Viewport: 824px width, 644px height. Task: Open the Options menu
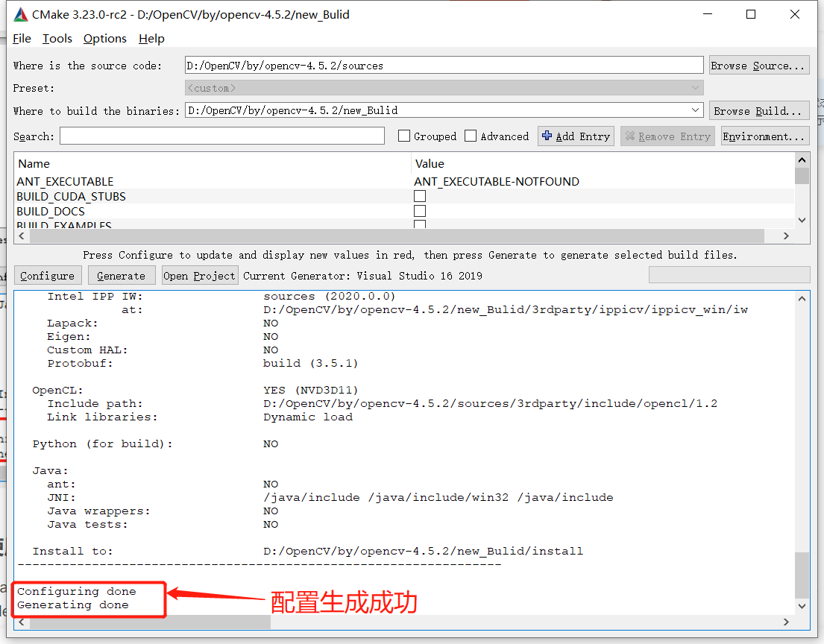(104, 38)
